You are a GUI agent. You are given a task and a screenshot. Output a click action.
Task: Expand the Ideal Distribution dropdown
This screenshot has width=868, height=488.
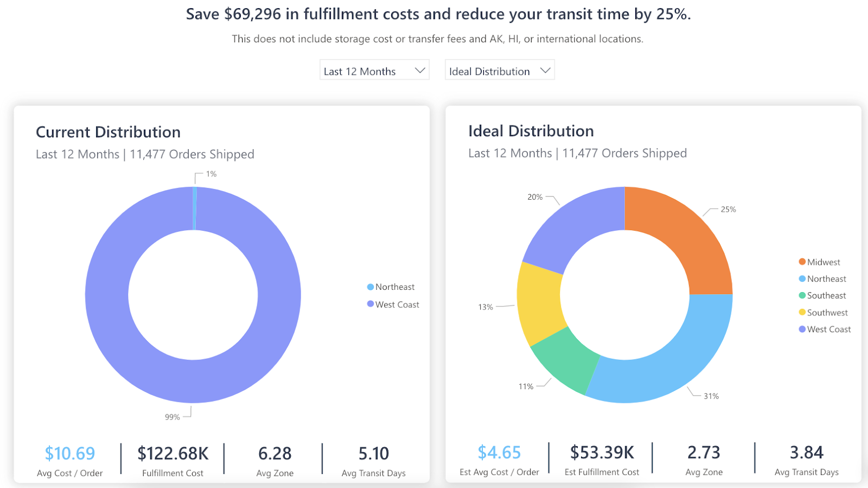[499, 71]
